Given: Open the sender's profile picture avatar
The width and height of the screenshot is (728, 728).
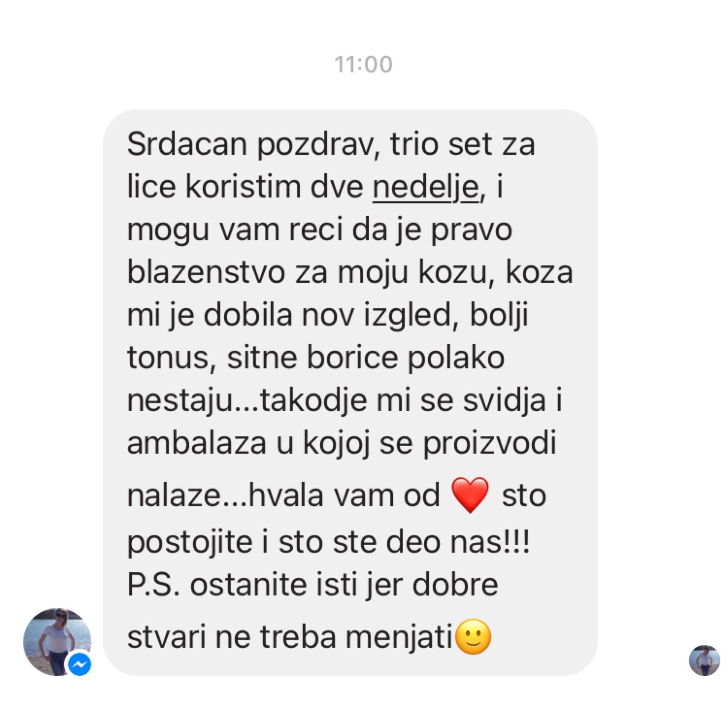Looking at the screenshot, I should (x=57, y=642).
